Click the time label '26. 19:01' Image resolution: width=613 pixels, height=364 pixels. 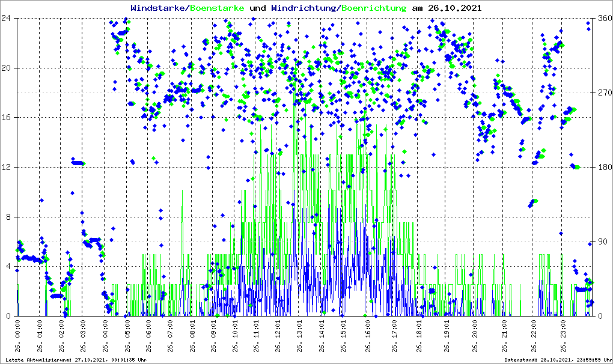pos(446,336)
